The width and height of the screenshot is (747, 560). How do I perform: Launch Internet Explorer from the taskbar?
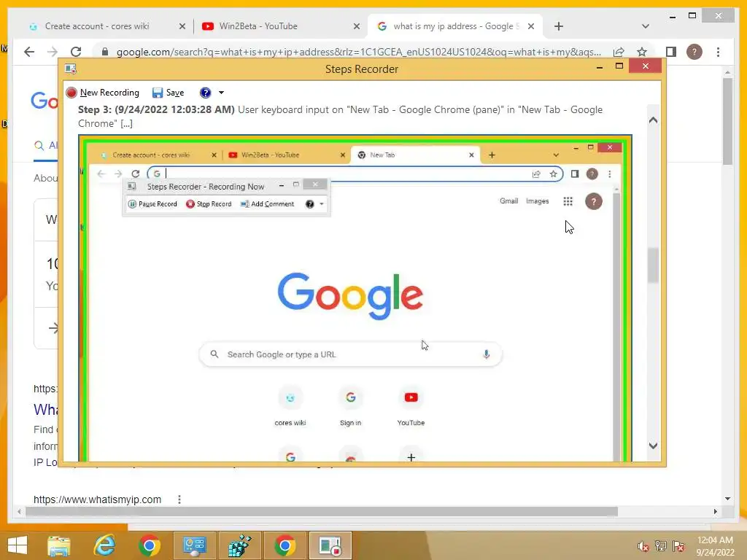point(104,545)
